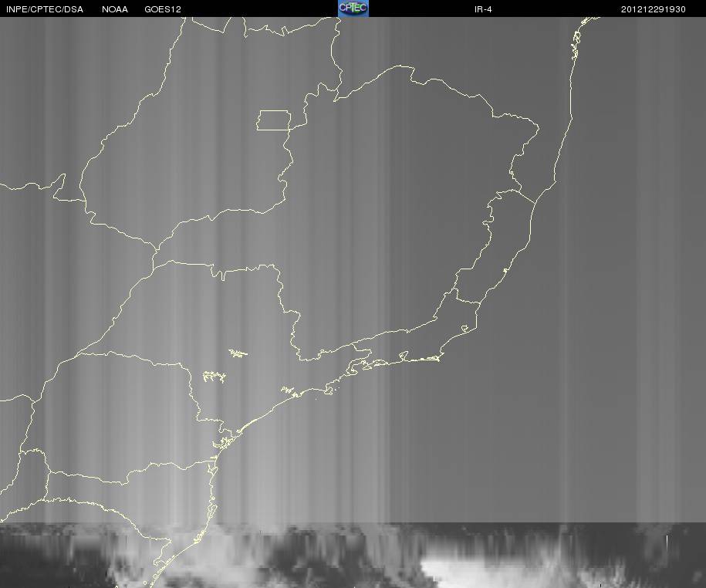
Task: Click the Ilha Grande island outline
Action: click(x=378, y=363)
